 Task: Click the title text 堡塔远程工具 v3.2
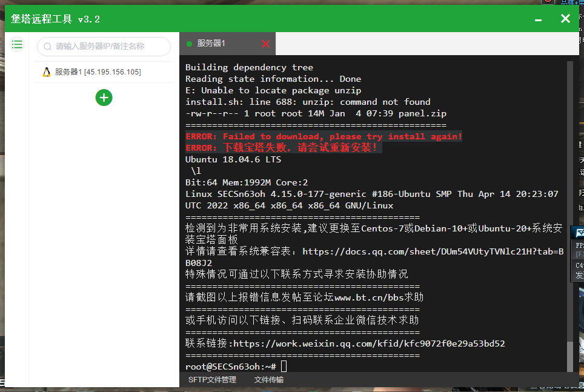click(x=55, y=19)
